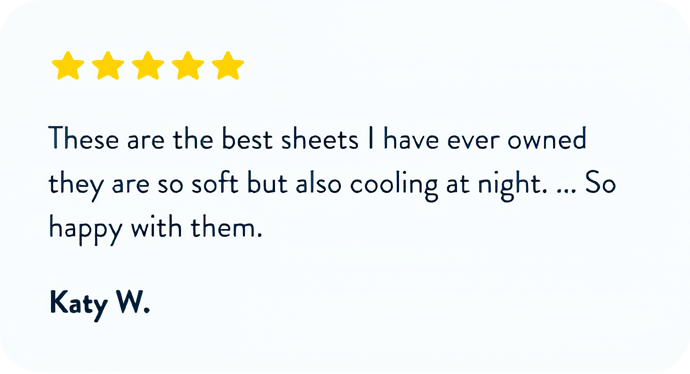The height and width of the screenshot is (374, 690).
Task: Click the phrase "best sheets" in the review
Action: click(290, 139)
